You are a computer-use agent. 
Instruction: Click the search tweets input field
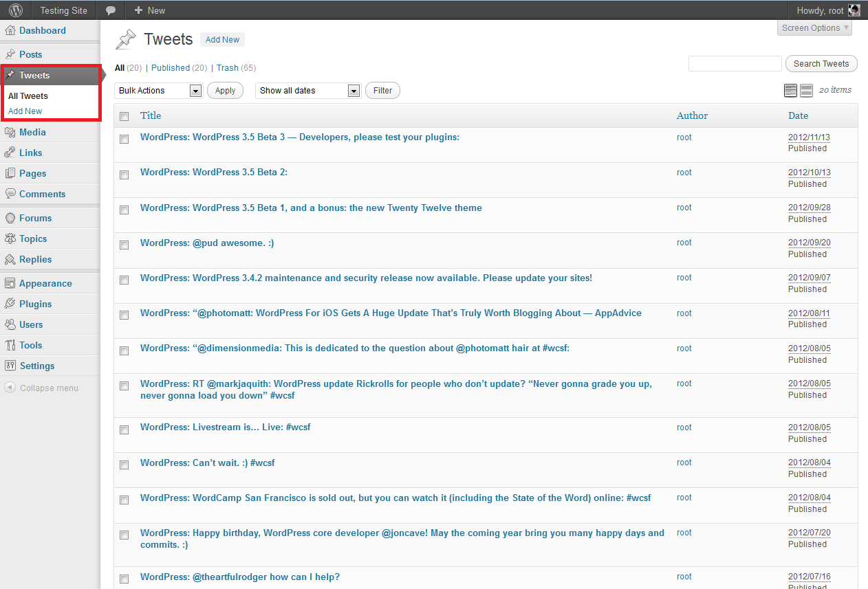(x=735, y=64)
